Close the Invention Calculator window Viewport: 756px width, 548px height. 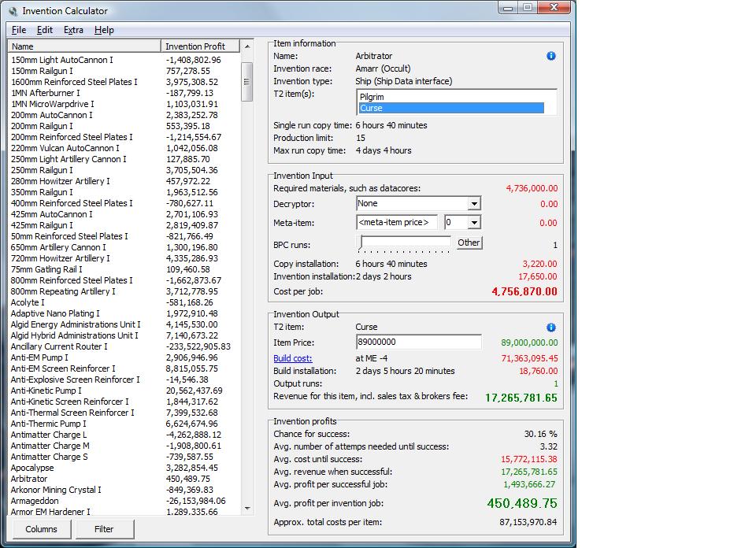[554, 8]
